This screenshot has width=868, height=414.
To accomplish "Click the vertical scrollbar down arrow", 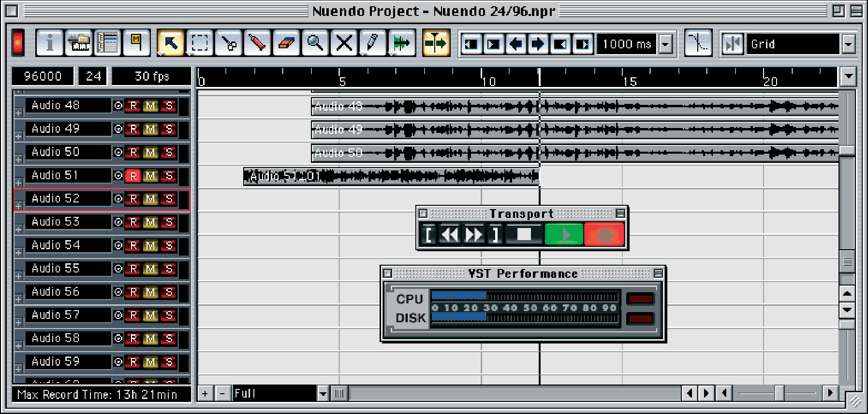I will 847,310.
